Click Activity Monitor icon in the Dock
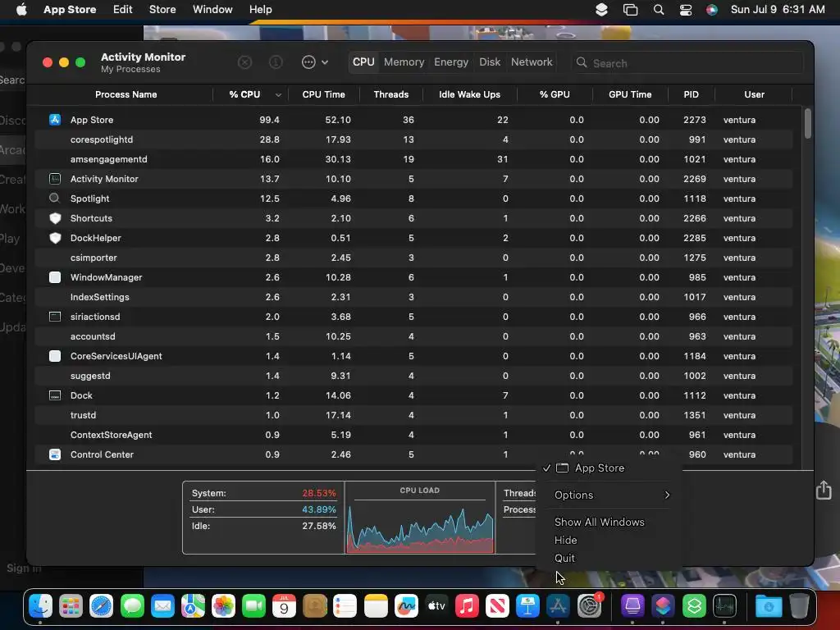The width and height of the screenshot is (840, 630). tap(724, 606)
